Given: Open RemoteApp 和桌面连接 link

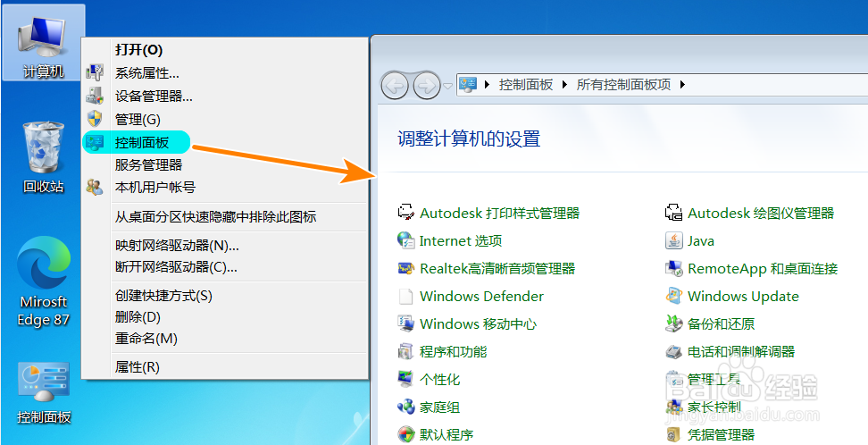Looking at the screenshot, I should [763, 268].
